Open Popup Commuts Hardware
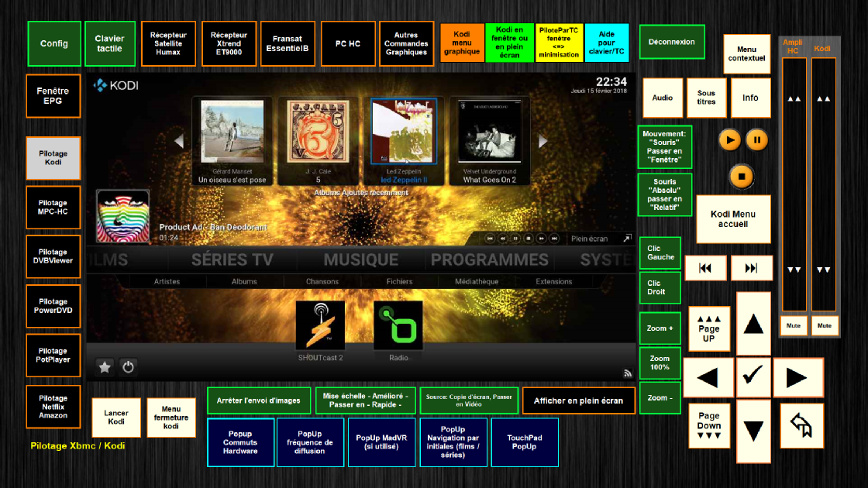The image size is (868, 488). pos(240,442)
